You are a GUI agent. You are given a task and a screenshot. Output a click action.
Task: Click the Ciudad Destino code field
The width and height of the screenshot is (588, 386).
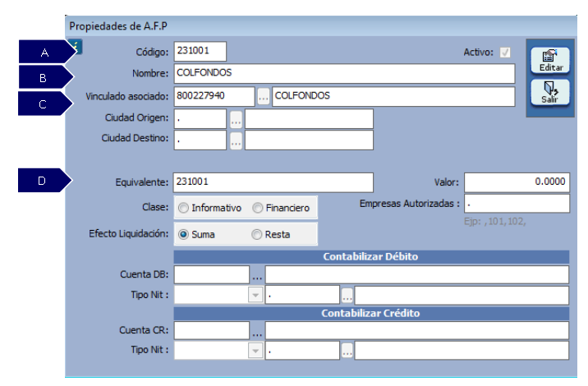tap(200, 140)
